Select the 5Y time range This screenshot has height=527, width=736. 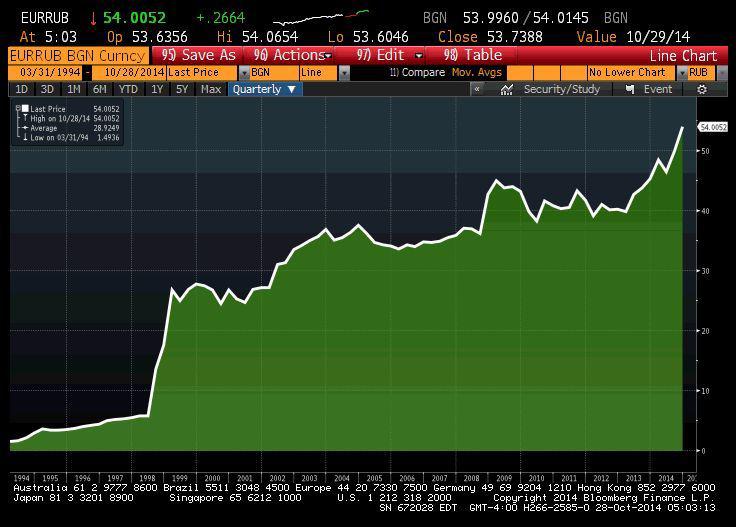click(181, 89)
